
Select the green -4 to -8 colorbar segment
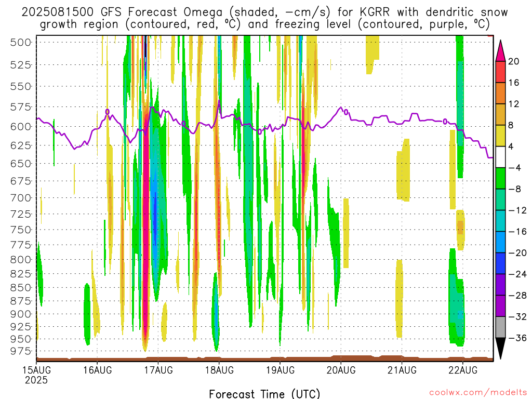[x=500, y=178]
